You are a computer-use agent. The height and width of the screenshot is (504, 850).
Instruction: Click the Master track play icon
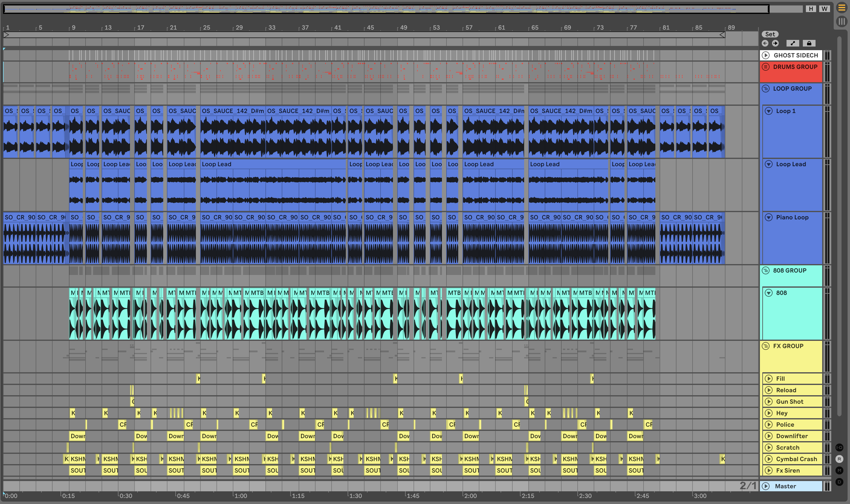coord(766,486)
